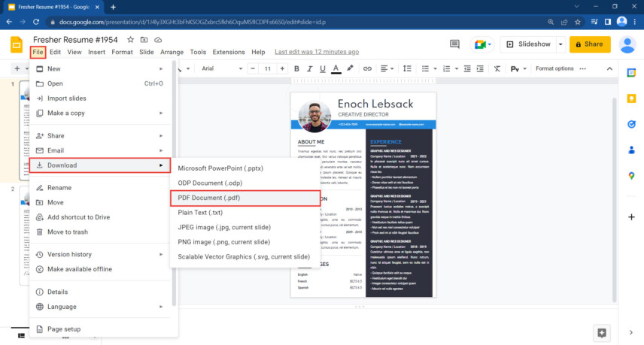The image size is (644, 345).
Task: Decrease indent of text
Action: (x=467, y=68)
